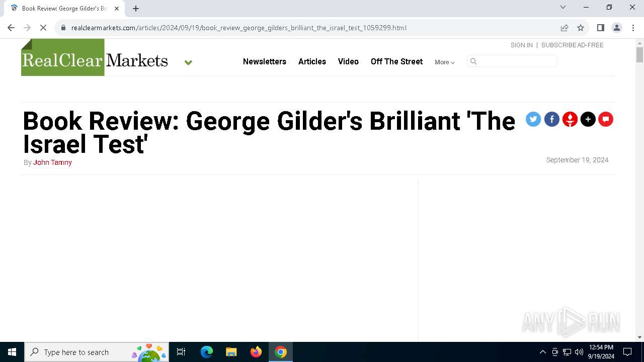Open the tab search dropdown

(563, 7)
